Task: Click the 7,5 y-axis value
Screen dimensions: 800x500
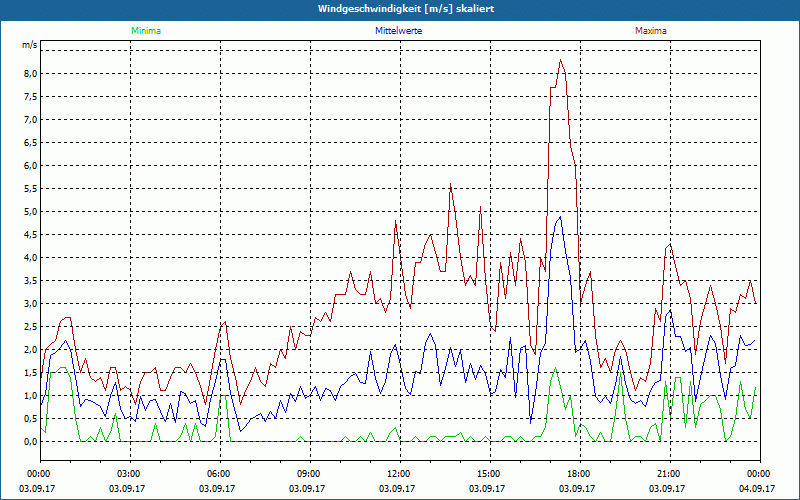Action: [x=31, y=96]
